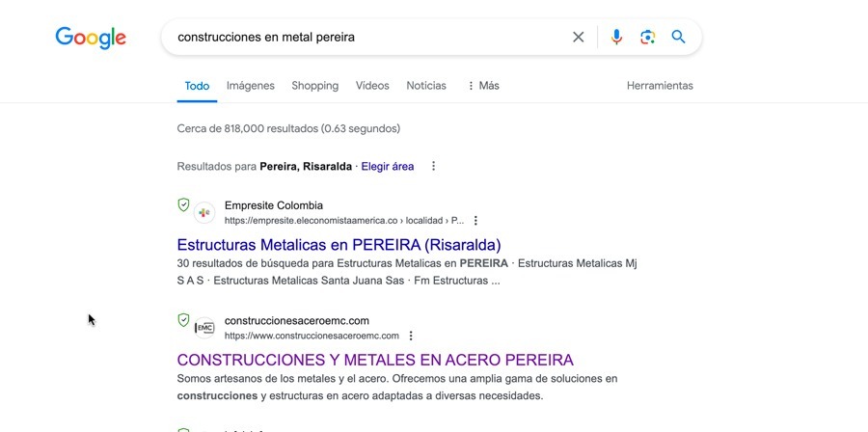Open Herramientas search tools
The height and width of the screenshot is (432, 868).
point(660,86)
